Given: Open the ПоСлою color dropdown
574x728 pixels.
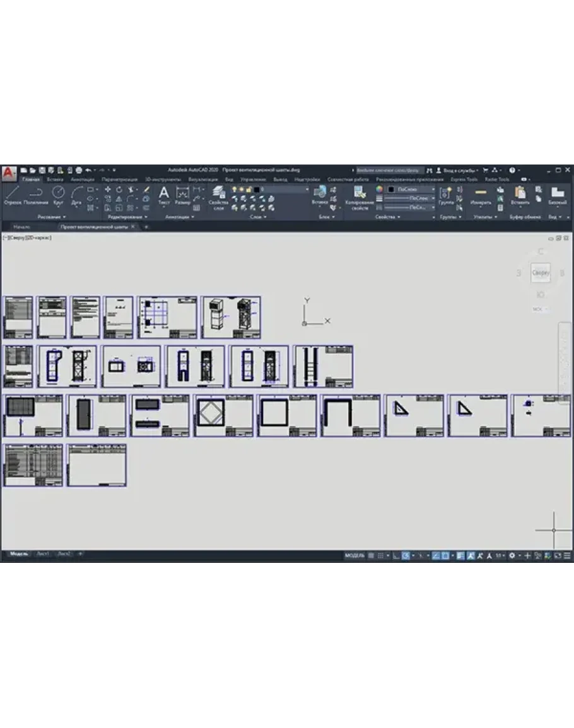Looking at the screenshot, I should tap(411, 189).
